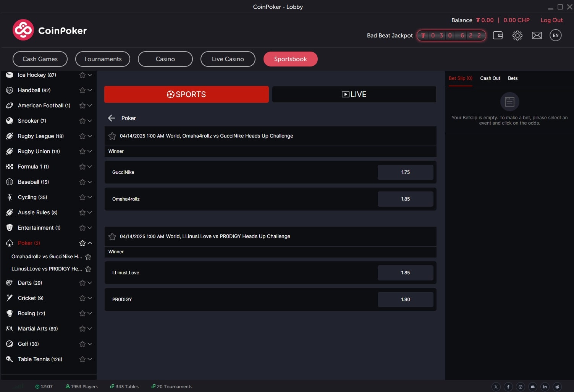Expand the Handball category chevron
The image size is (574, 392).
[x=90, y=90]
